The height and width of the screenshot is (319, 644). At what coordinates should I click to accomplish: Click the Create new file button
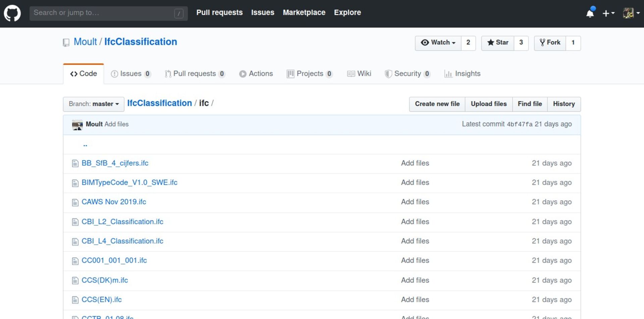click(x=437, y=104)
